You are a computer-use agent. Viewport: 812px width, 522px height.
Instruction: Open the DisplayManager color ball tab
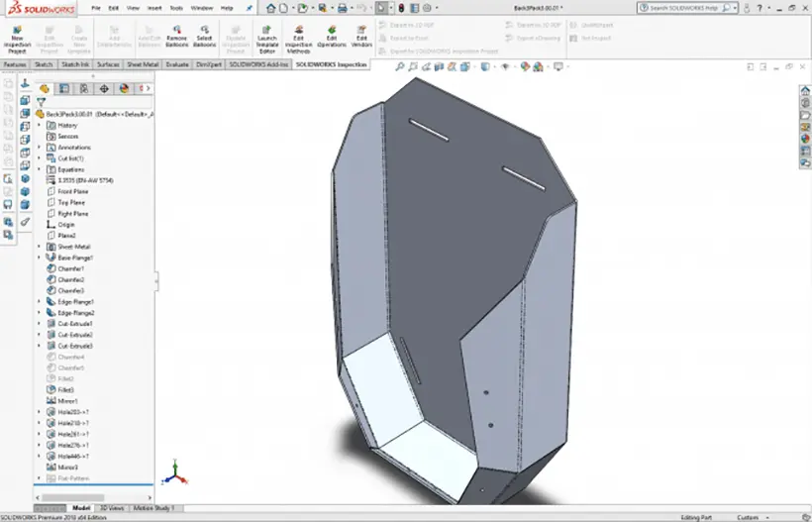(124, 88)
